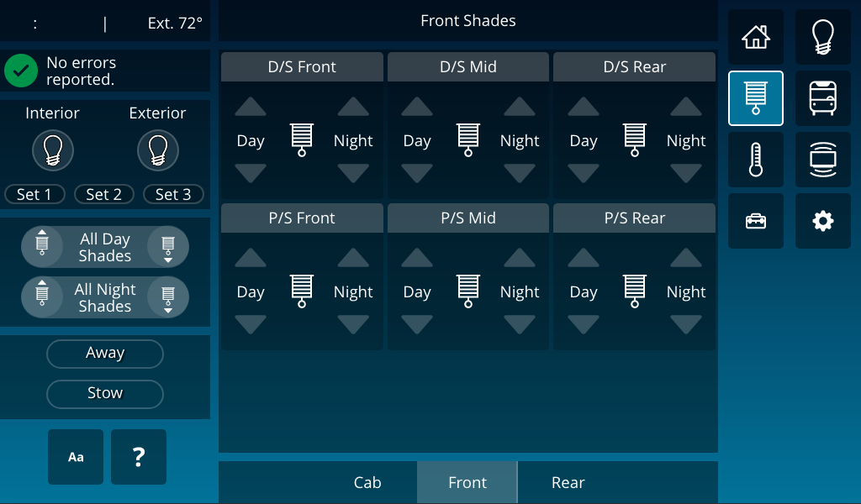Switch to the Cab tab
This screenshot has height=504, width=861.
coord(367,482)
